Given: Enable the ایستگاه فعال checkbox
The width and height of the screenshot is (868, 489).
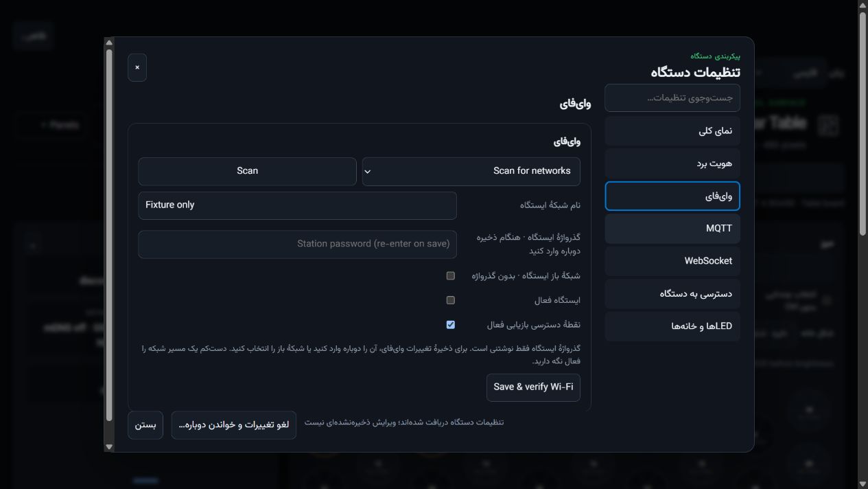Looking at the screenshot, I should [x=451, y=300].
